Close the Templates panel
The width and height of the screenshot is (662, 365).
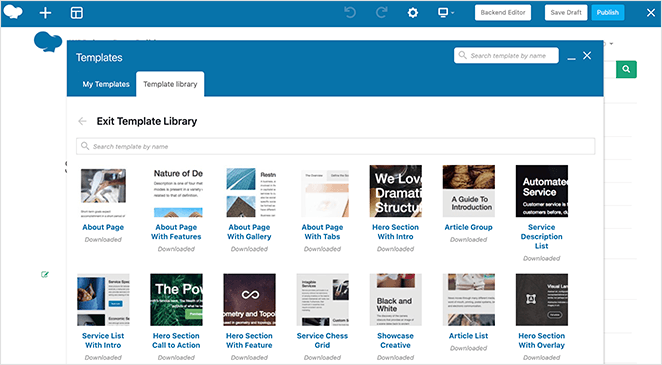[x=587, y=55]
